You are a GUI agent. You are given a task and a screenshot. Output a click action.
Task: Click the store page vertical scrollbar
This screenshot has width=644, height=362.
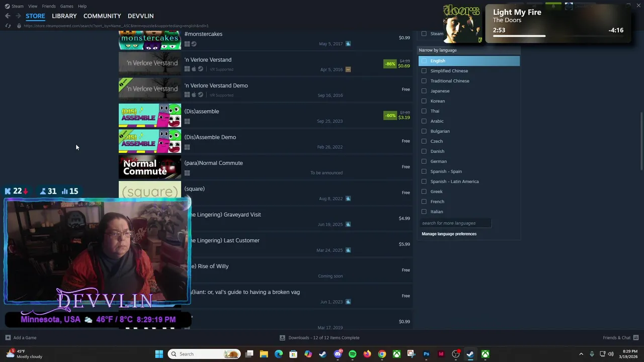click(641, 142)
